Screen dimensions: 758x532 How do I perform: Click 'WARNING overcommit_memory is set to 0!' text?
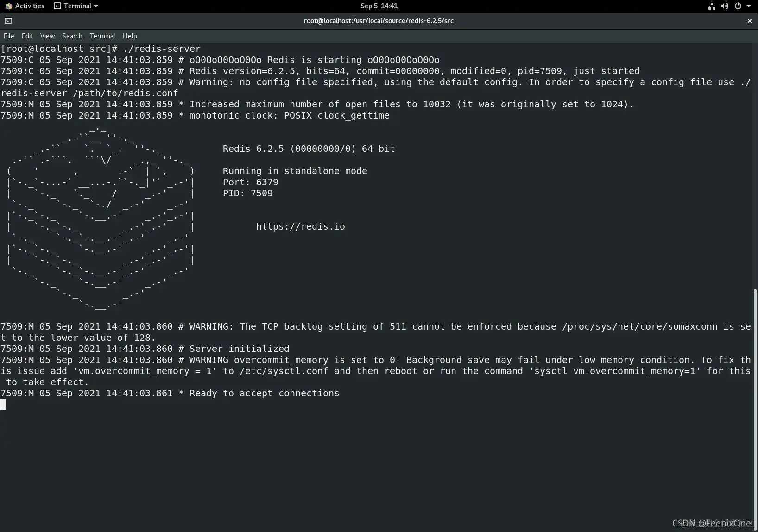pos(295,360)
